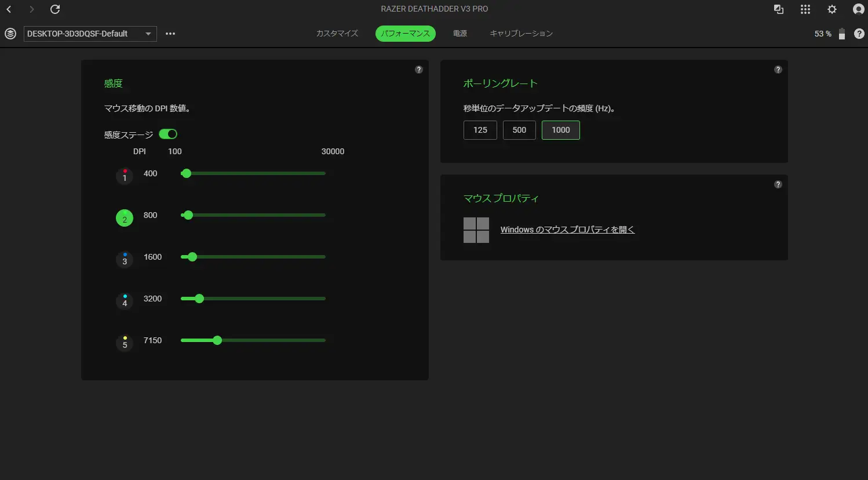
Task: Show help for the 感度 panel
Action: pyautogui.click(x=419, y=70)
